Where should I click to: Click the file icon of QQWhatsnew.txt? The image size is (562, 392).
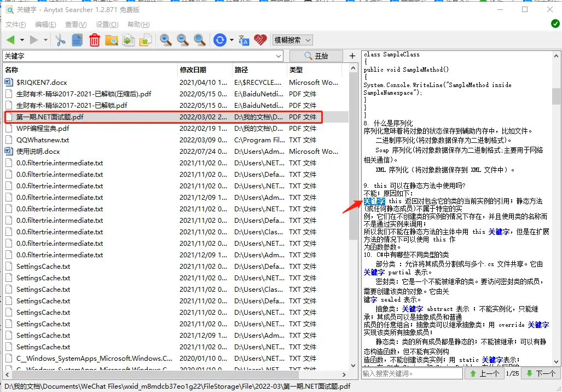tap(9, 140)
